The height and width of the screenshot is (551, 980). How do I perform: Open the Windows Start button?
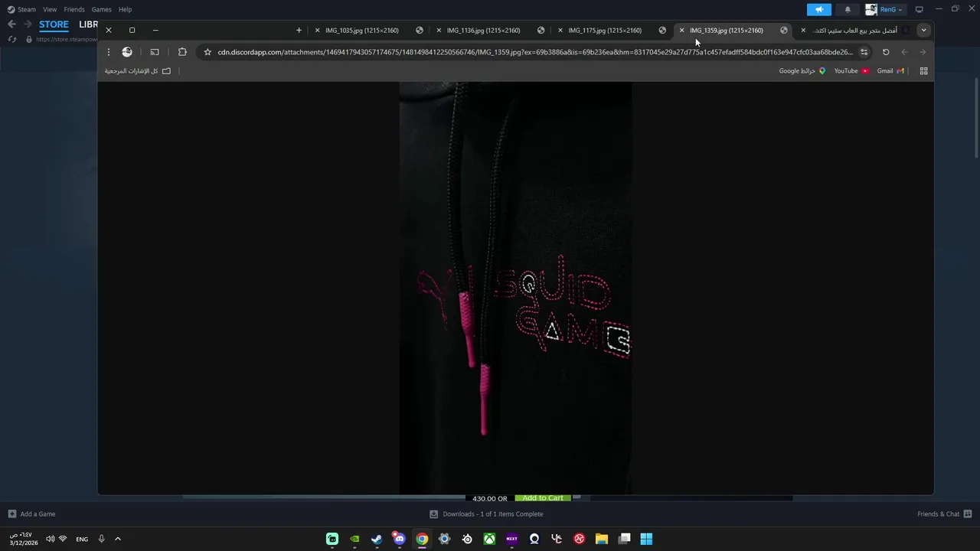pos(646,539)
